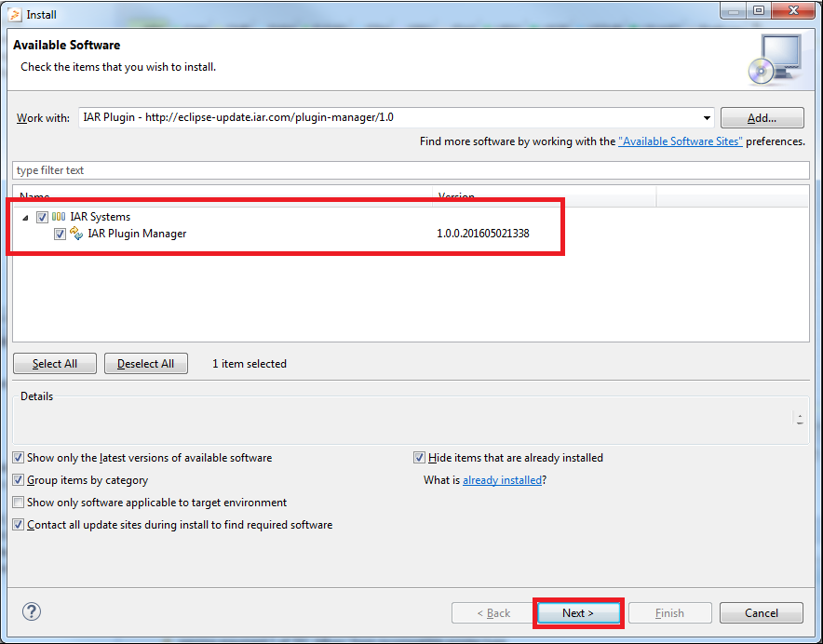Click the IAR Systems category icon
The height and width of the screenshot is (644, 823).
click(x=59, y=216)
